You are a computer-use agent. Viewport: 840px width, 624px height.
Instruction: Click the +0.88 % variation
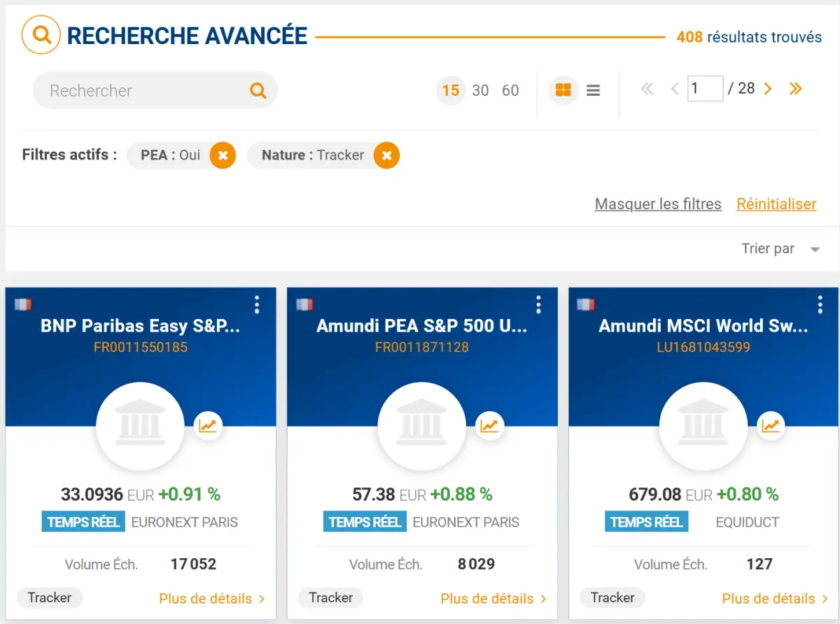[461, 495]
